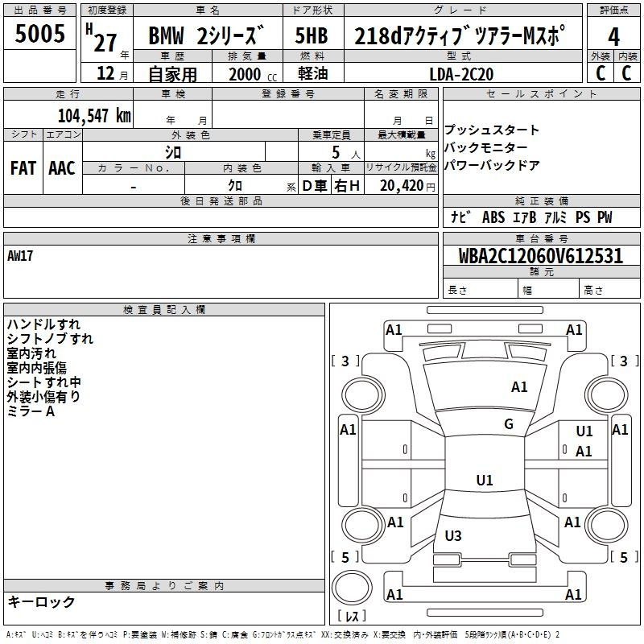Click sales point パワーバックドア
The width and height of the screenshot is (644, 644).
pos(492,165)
